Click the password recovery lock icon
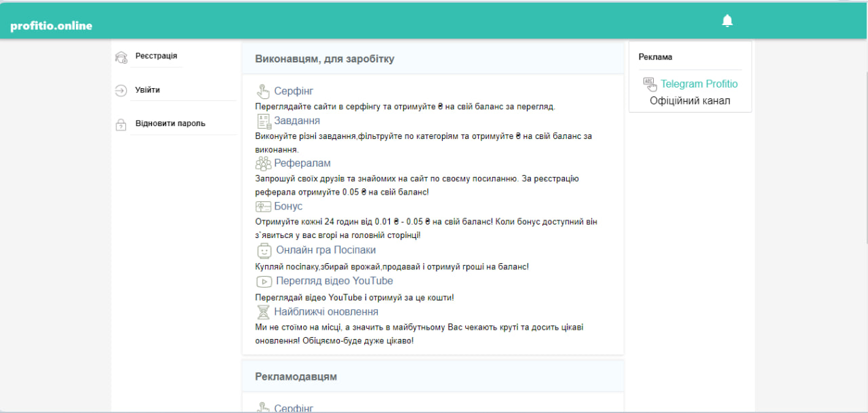This screenshot has width=868, height=413. (x=121, y=125)
